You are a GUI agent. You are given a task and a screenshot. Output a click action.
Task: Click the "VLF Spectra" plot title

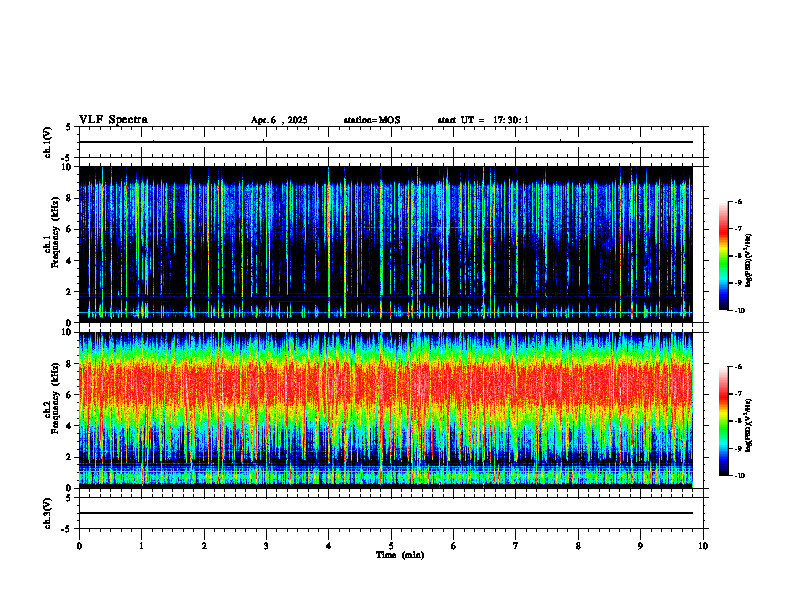pos(113,120)
